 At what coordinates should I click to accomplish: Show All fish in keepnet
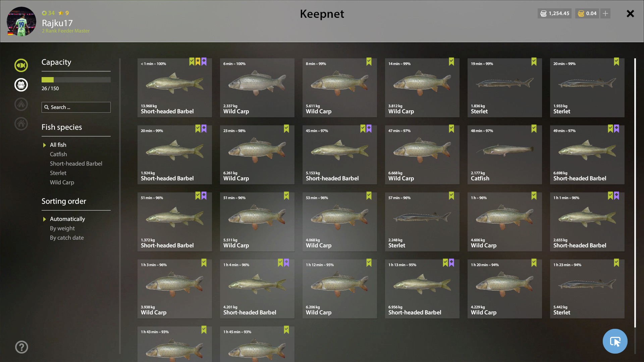point(58,145)
